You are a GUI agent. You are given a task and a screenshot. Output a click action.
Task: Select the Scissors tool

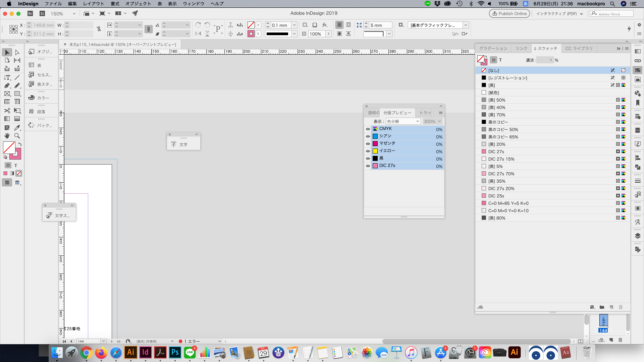coord(7,111)
